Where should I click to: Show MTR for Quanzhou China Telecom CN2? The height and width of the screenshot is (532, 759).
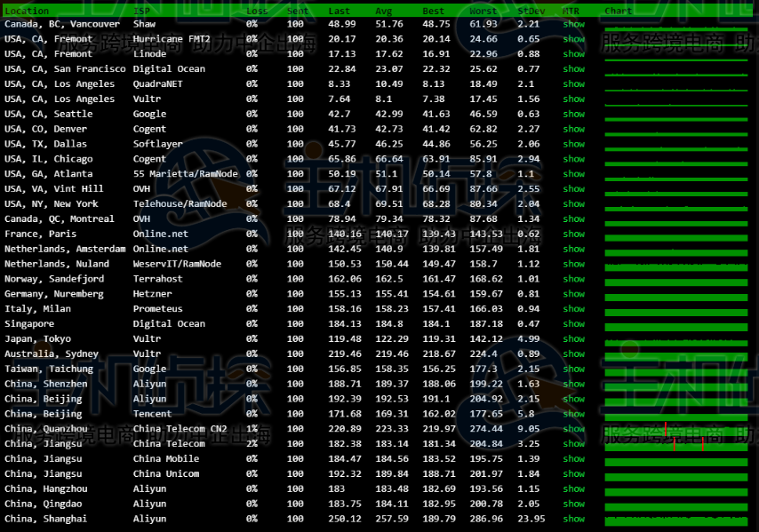[573, 429]
